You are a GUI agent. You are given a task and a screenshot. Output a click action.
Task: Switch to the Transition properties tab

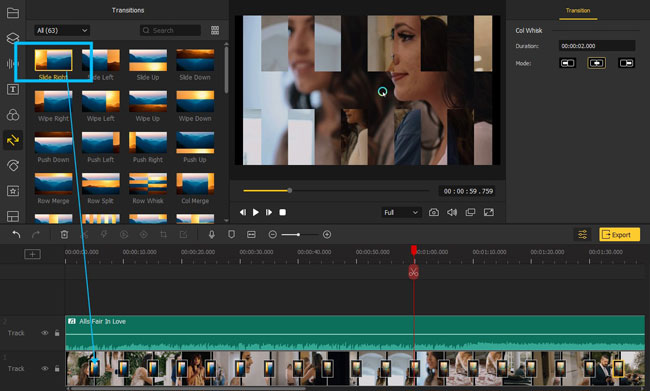[578, 10]
